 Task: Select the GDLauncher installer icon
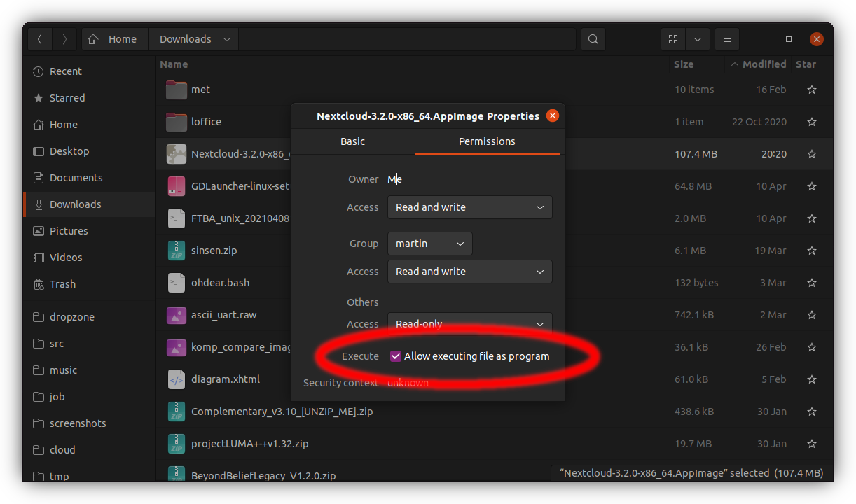click(177, 186)
